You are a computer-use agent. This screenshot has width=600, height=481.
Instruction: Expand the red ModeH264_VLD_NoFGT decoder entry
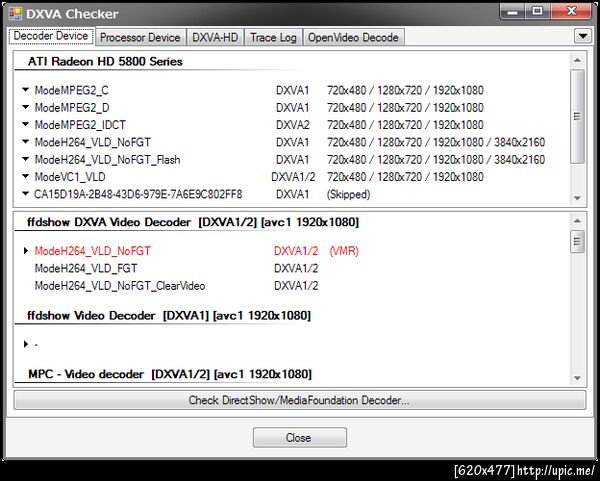click(x=26, y=251)
